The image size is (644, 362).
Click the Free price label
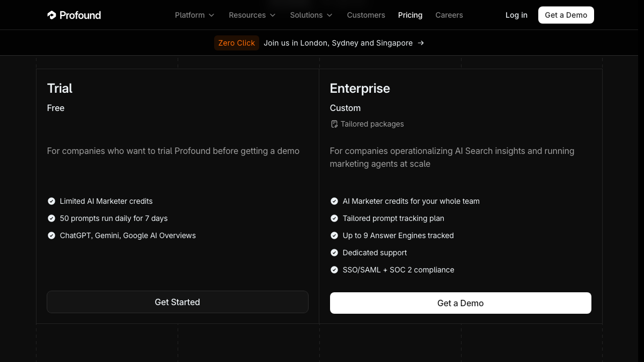tap(56, 108)
